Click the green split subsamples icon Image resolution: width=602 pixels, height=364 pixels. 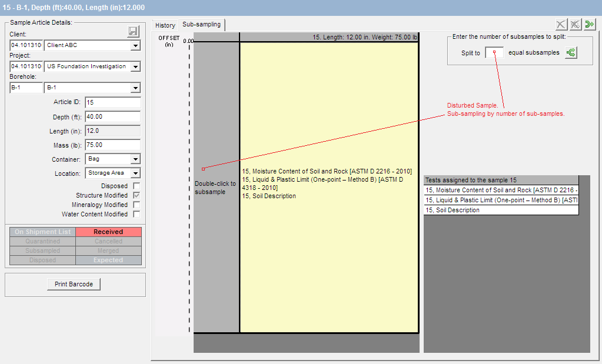(571, 53)
